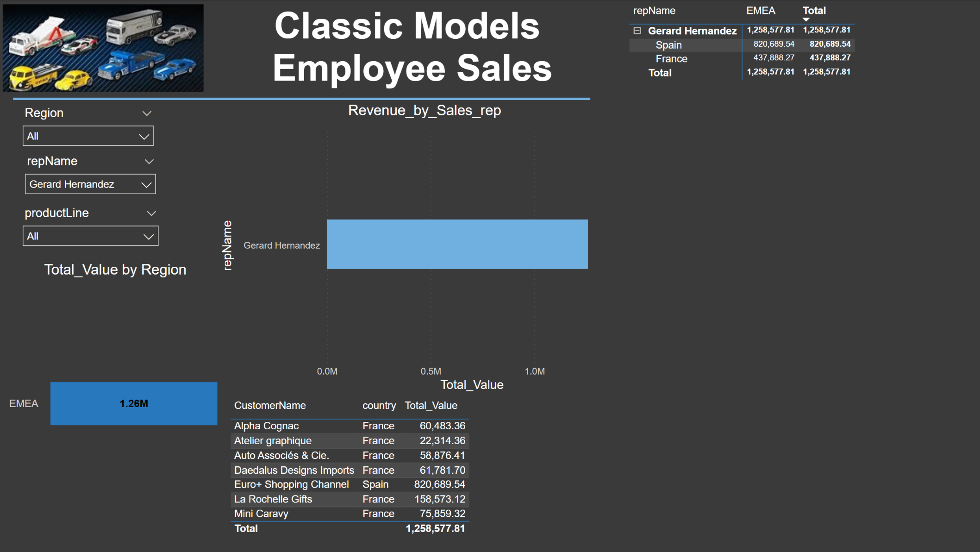
Task: Open the Region slicer dropdown showing All
Action: click(88, 136)
